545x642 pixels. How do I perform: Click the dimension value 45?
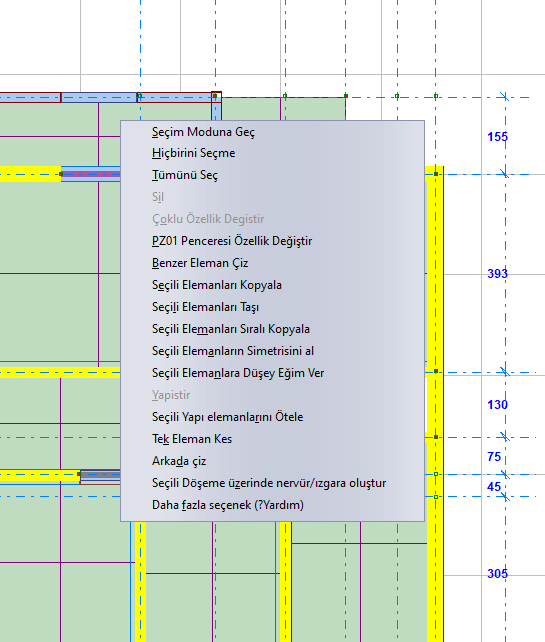[494, 487]
